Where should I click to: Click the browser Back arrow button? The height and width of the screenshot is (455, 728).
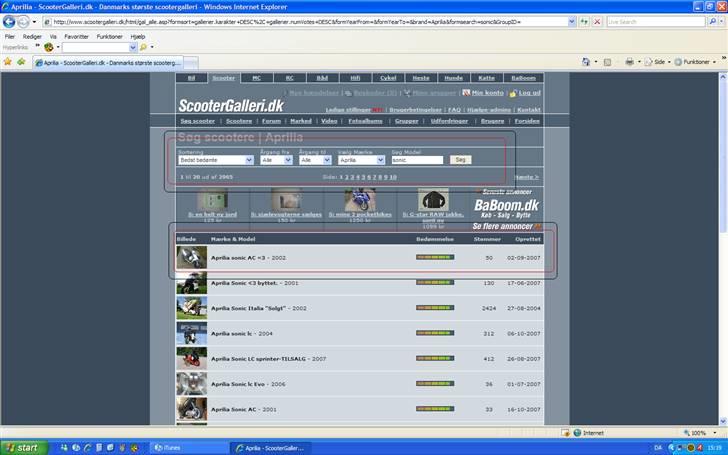point(11,21)
